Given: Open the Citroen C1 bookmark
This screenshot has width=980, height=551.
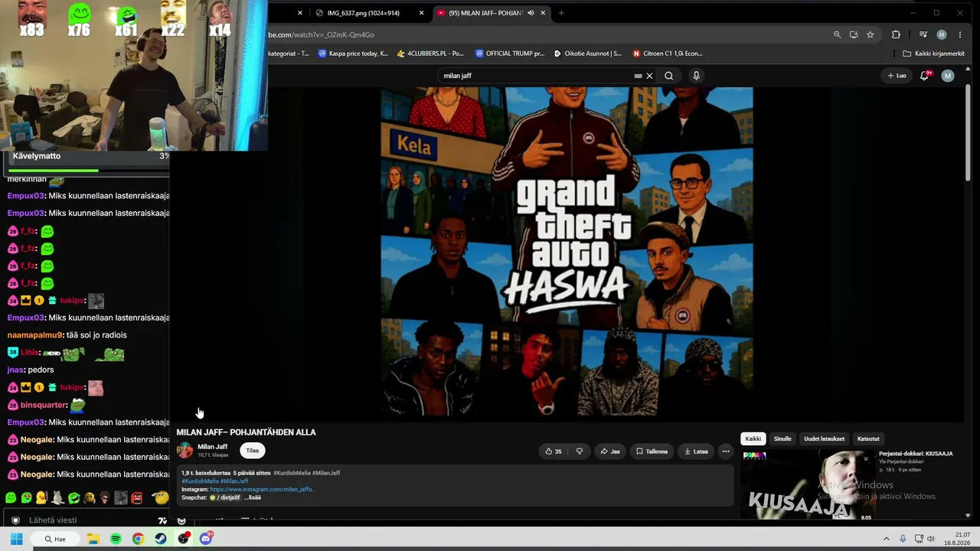Looking at the screenshot, I should (x=668, y=54).
